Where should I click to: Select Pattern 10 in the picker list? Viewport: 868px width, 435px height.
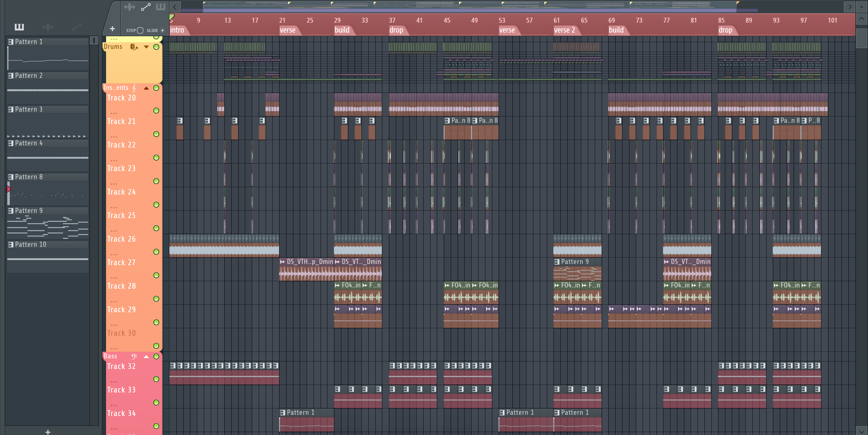[48, 244]
